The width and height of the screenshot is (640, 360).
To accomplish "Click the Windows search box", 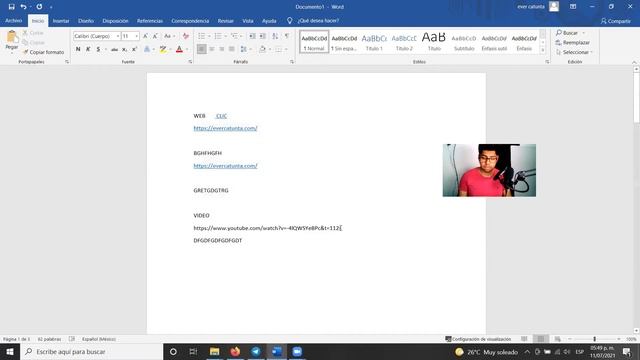I will click(91, 351).
